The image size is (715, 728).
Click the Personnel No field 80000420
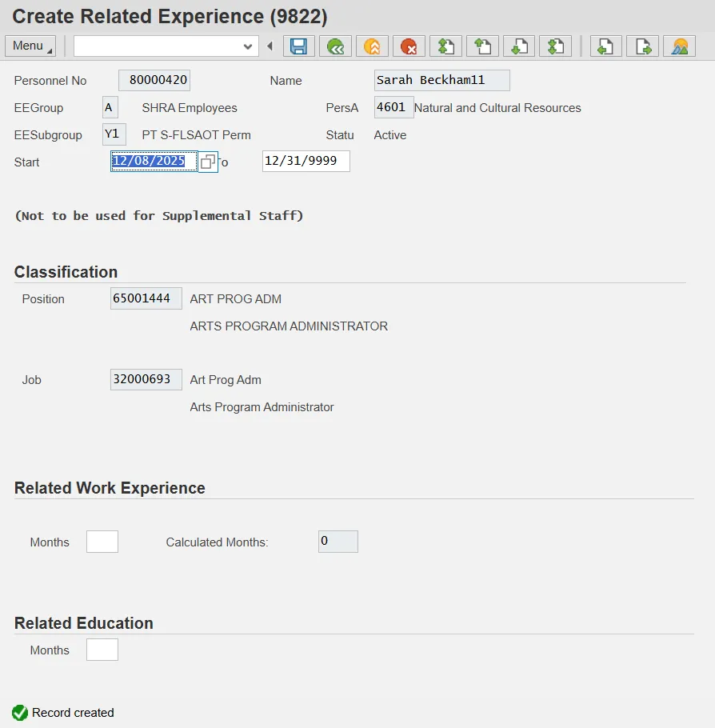[x=154, y=80]
